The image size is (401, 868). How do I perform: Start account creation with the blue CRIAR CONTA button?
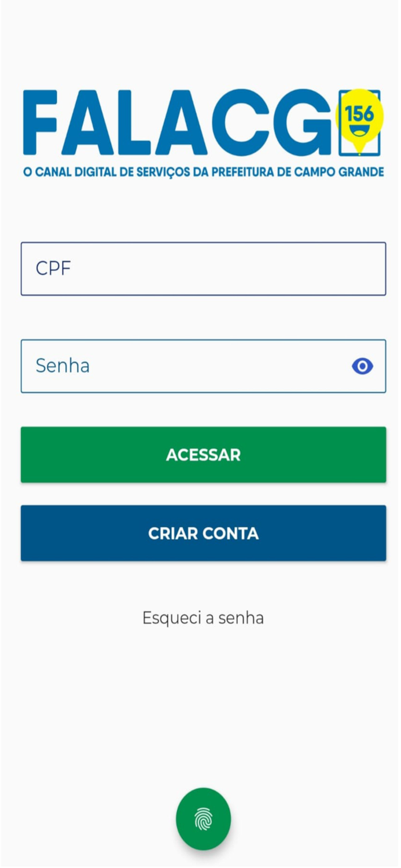(203, 532)
